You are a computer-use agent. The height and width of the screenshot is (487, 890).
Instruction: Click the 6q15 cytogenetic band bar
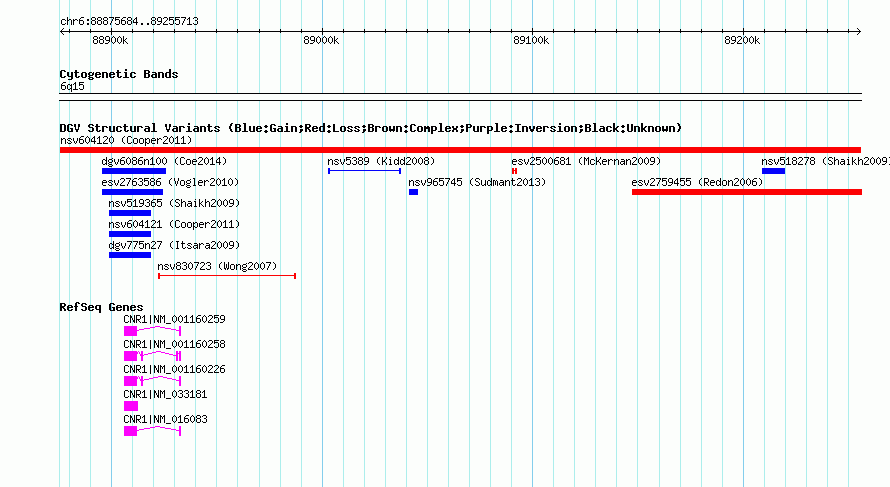click(x=460, y=97)
